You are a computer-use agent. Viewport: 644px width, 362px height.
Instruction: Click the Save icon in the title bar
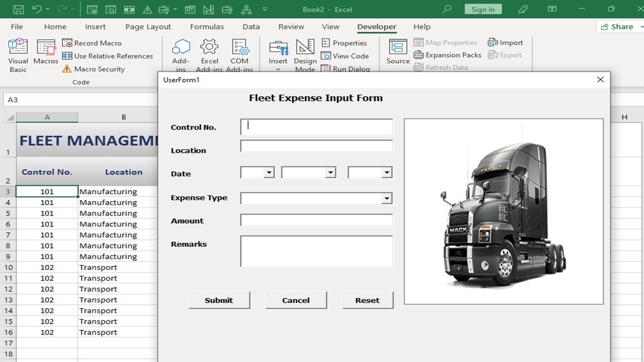[18, 9]
